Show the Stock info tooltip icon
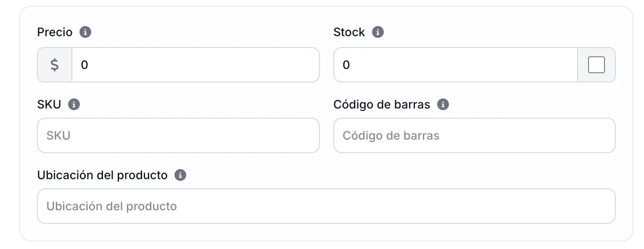This screenshot has width=644, height=249. (378, 32)
